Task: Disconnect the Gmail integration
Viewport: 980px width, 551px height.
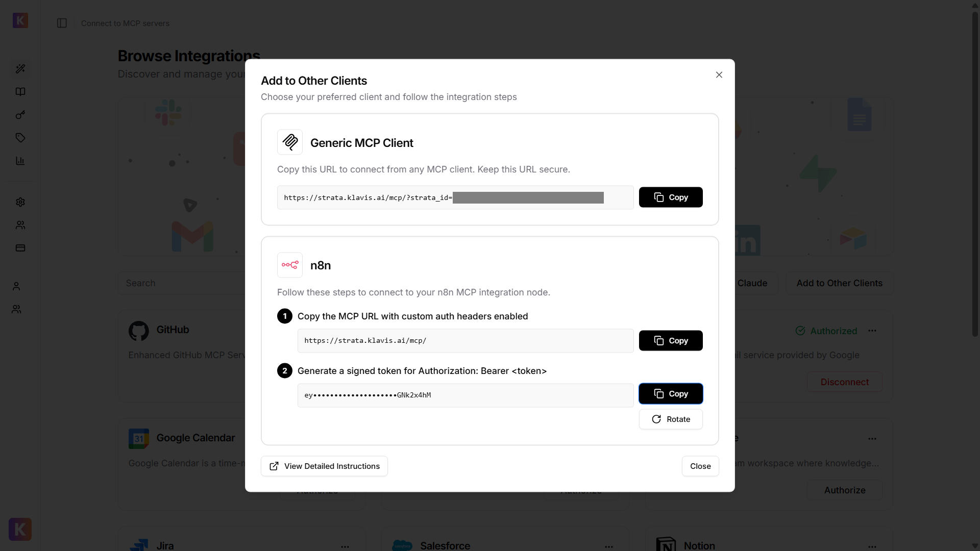Action: 844,382
